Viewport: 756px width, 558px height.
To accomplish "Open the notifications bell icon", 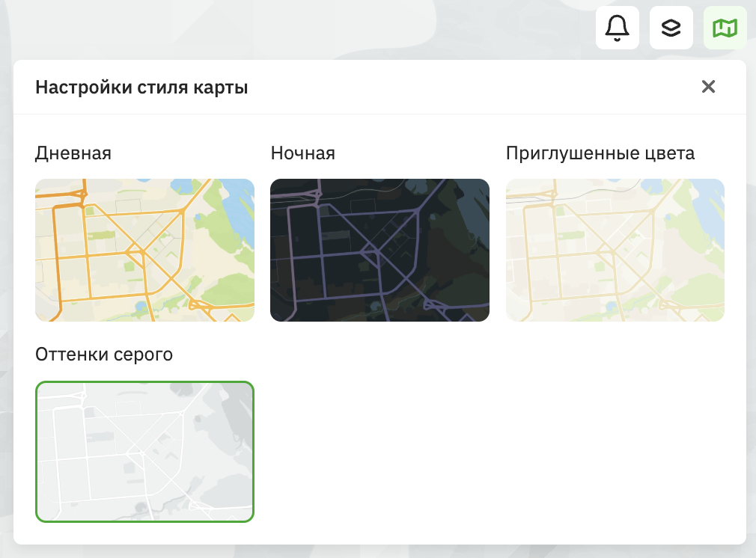I will click(x=617, y=28).
